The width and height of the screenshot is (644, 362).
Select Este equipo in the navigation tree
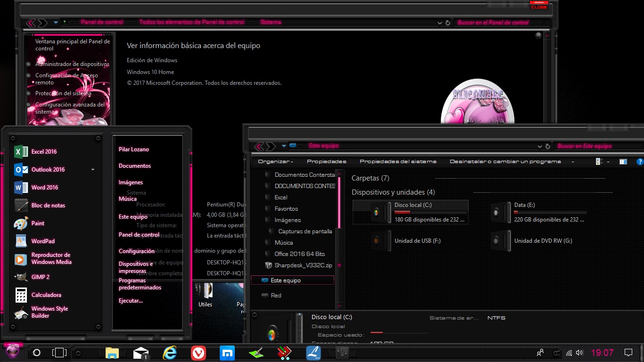[292, 280]
